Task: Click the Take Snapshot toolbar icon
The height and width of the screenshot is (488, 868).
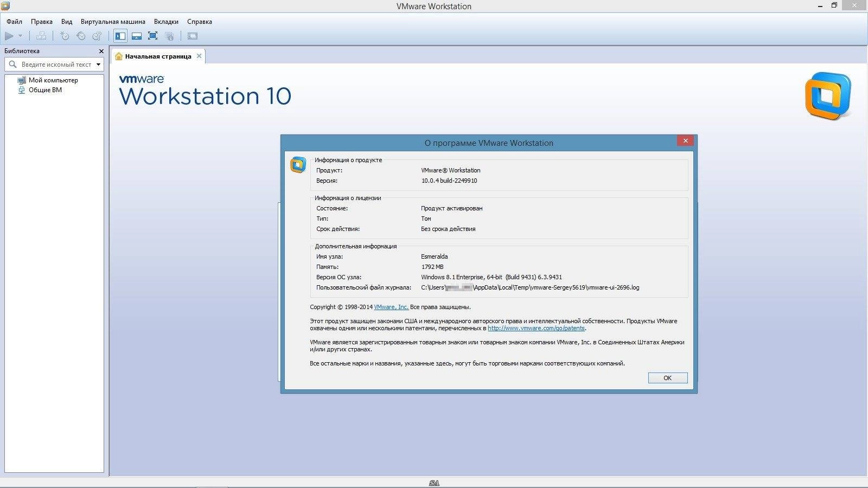Action: coord(65,36)
